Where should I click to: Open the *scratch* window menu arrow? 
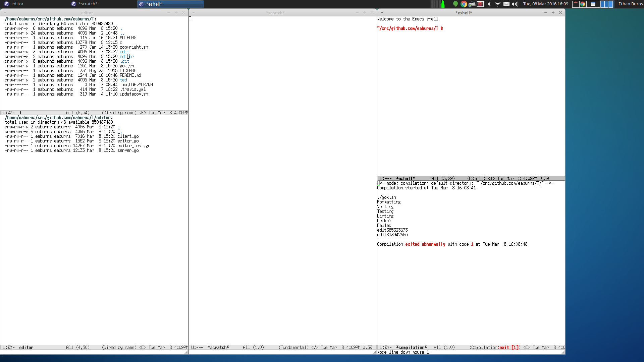click(194, 13)
